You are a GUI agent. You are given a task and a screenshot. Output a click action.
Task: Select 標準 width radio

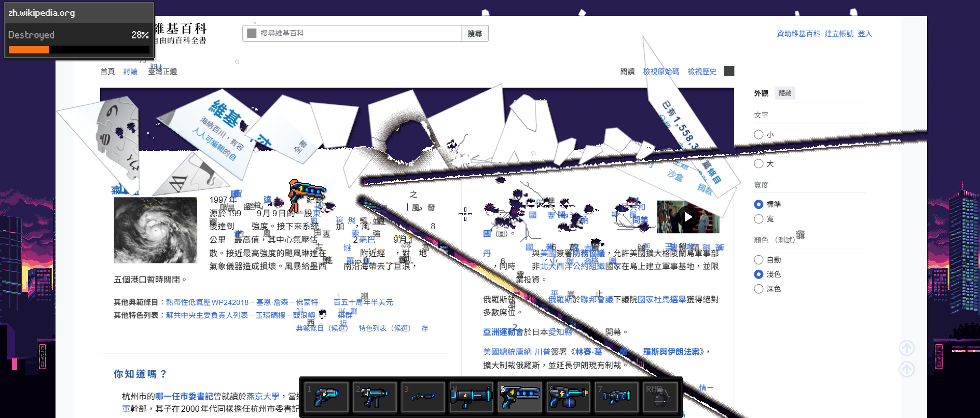pos(758,204)
